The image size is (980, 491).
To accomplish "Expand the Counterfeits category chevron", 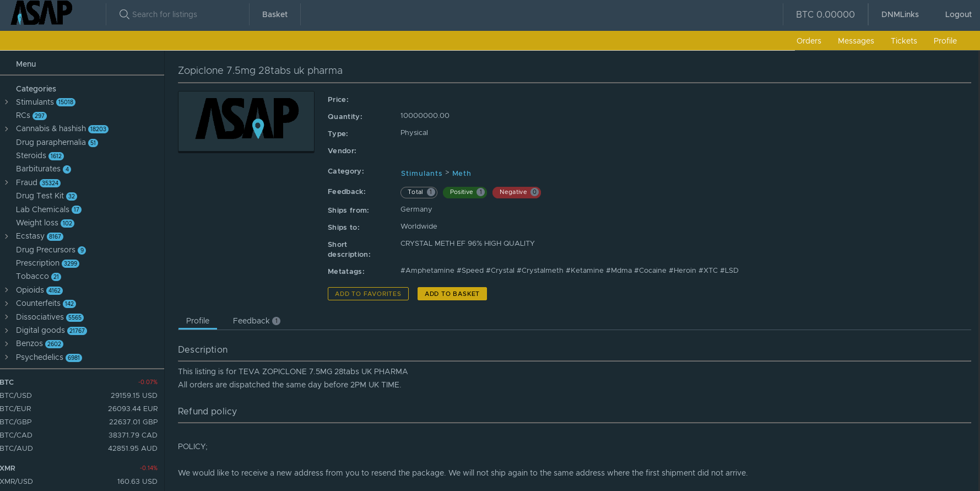I will [x=7, y=304].
